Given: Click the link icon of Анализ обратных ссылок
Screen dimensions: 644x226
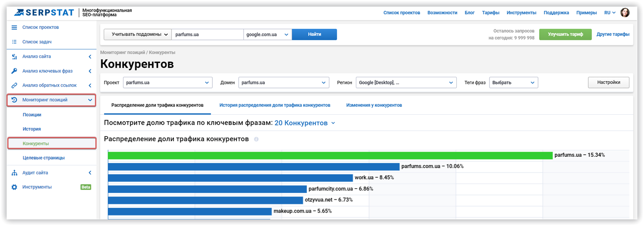Looking at the screenshot, I should click(x=14, y=85).
